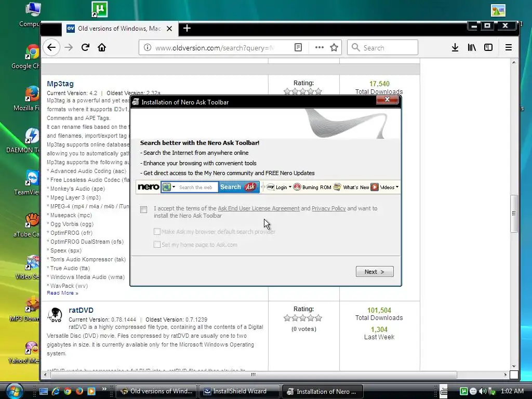Click the volume speaker tray icon
Image resolution: width=532 pixels, height=399 pixels.
coord(482,391)
